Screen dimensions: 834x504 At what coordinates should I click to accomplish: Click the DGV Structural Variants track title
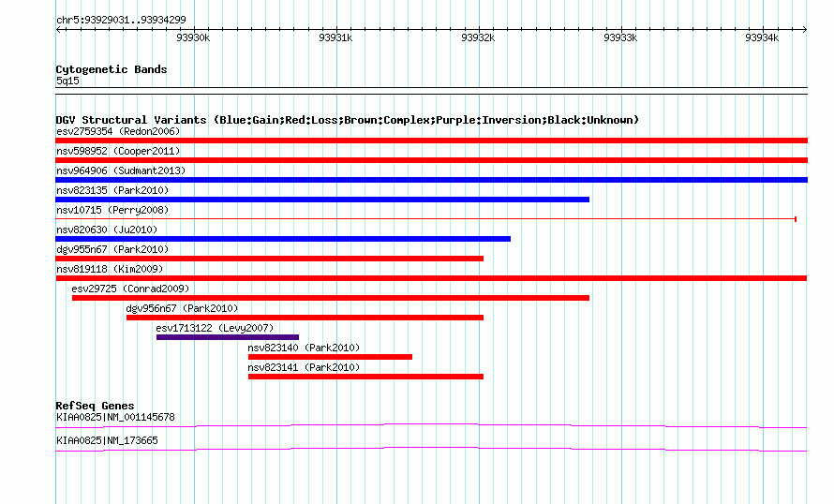[347, 120]
